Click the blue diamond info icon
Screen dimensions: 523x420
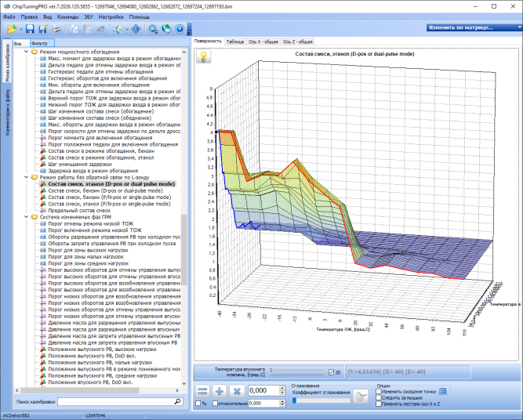point(136,29)
